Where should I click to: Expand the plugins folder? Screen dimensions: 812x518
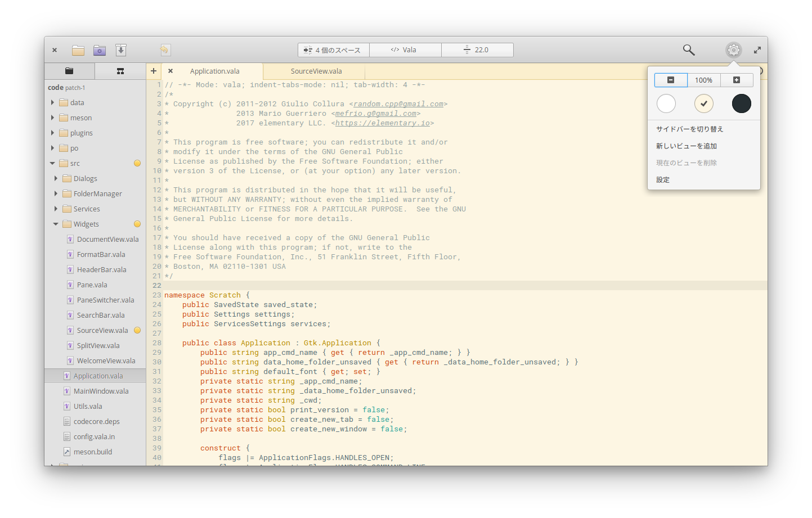pos(52,133)
